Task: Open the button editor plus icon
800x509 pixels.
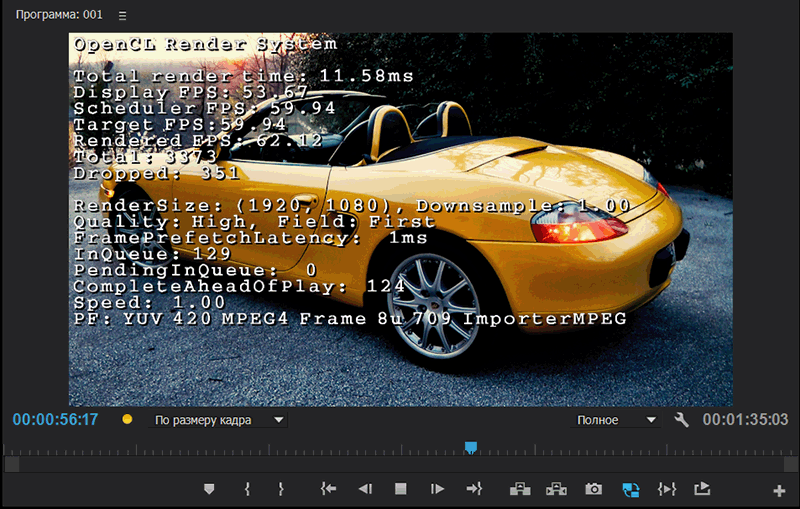Action: [779, 491]
